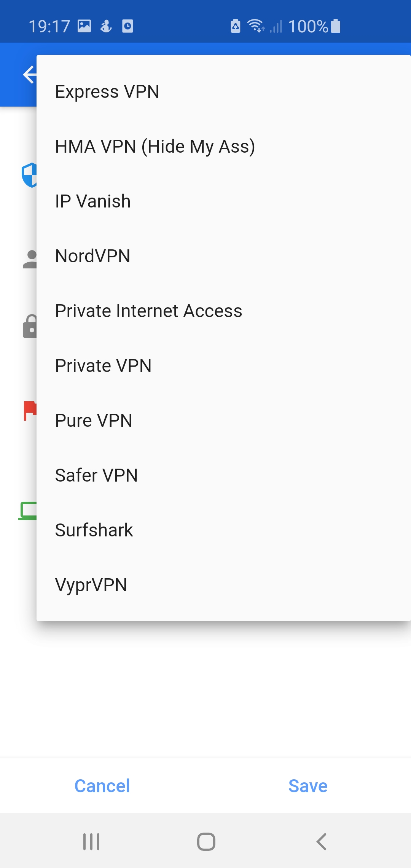Tap the blue shield icon

point(29,175)
